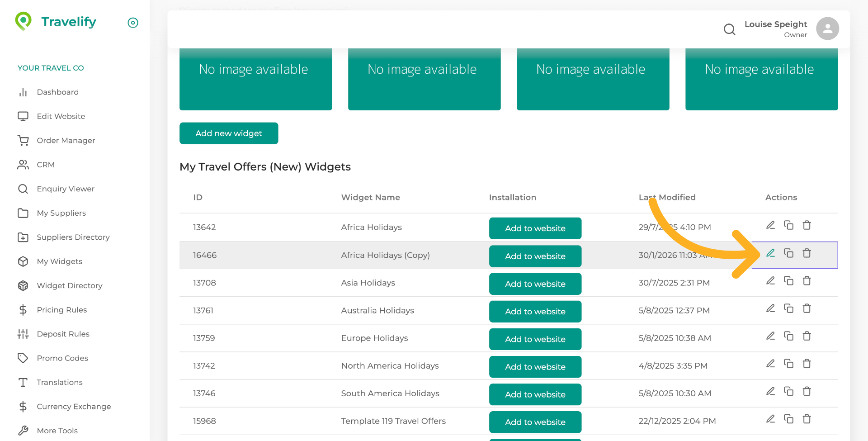
Task: Select the first No image available thumbnail
Action: click(255, 79)
